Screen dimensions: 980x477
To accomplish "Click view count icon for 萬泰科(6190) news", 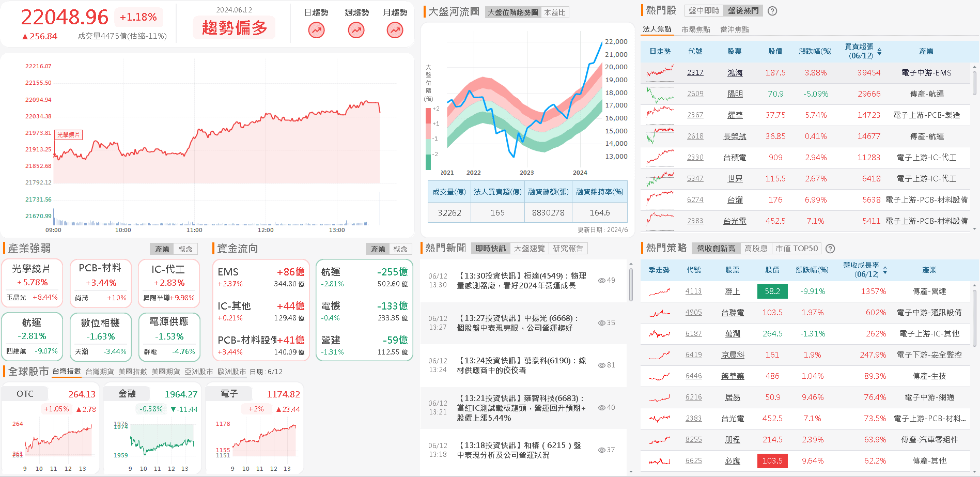I will point(601,365).
